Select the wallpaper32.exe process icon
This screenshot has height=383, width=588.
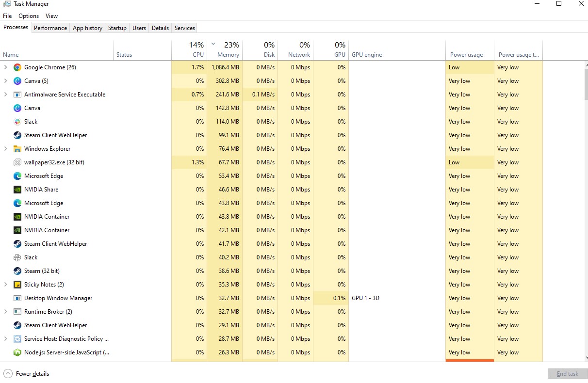pos(17,162)
